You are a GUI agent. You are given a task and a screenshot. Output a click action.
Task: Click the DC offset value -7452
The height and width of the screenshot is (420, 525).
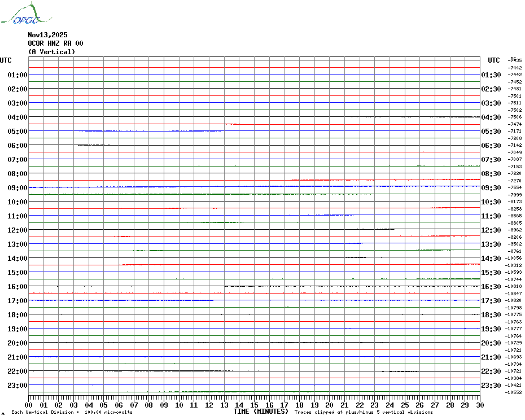pos(515,82)
